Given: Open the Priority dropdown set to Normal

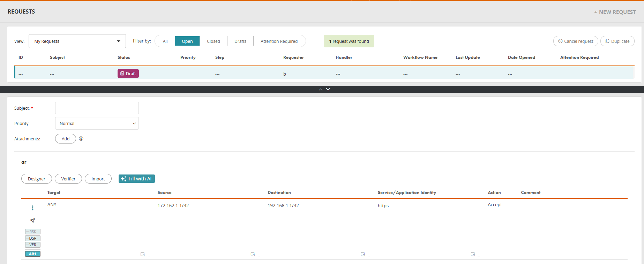Looking at the screenshot, I should 97,123.
